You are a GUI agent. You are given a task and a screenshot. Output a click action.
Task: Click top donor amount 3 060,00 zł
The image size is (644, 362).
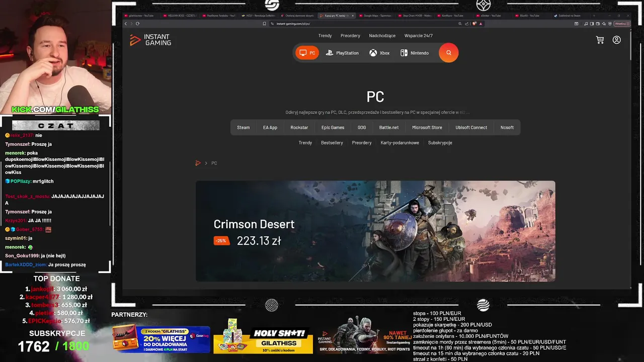click(72, 289)
